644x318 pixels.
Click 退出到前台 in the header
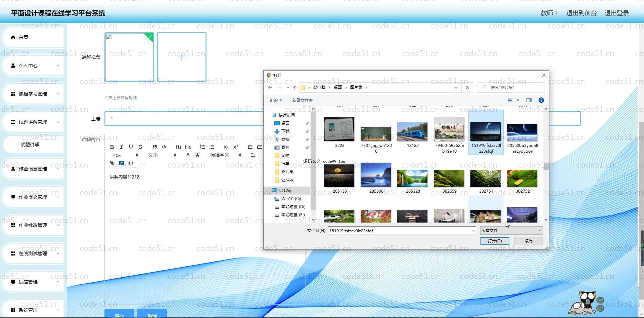(x=581, y=13)
